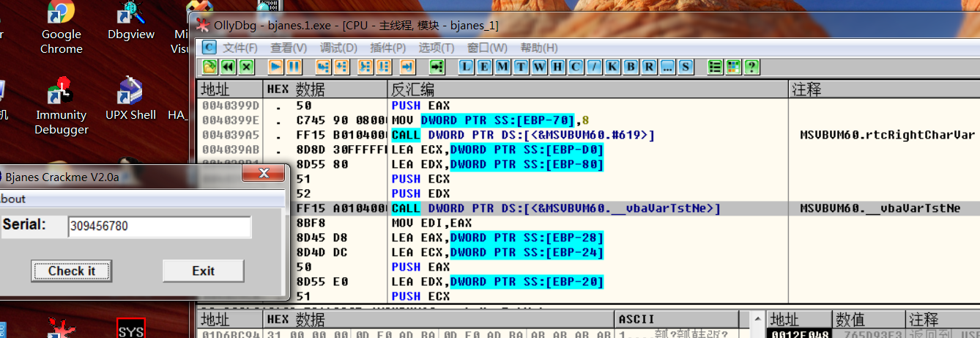Click the 反汇编 column header
Viewport: 980px width, 338px height.
pos(587,89)
